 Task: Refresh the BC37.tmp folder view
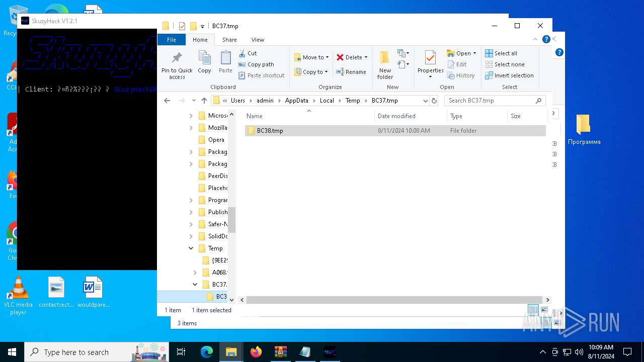point(435,101)
